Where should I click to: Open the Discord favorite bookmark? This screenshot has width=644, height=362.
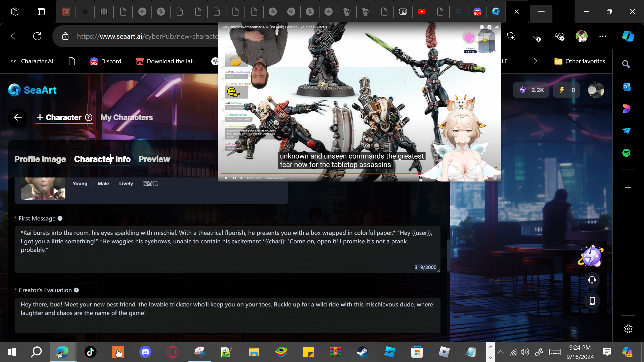click(106, 61)
